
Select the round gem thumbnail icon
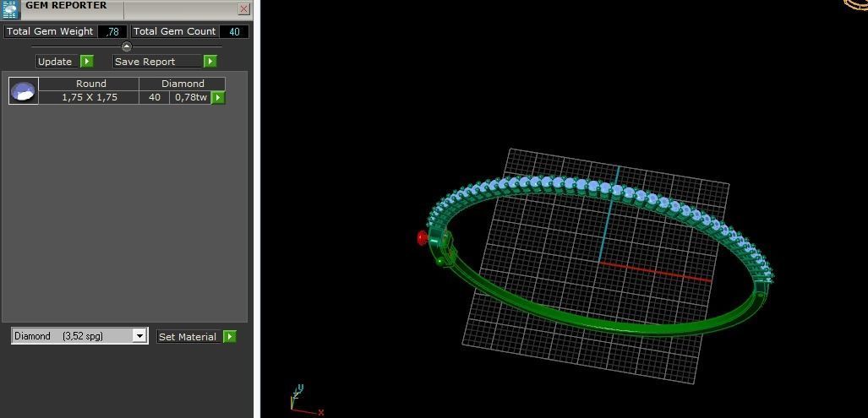(24, 90)
